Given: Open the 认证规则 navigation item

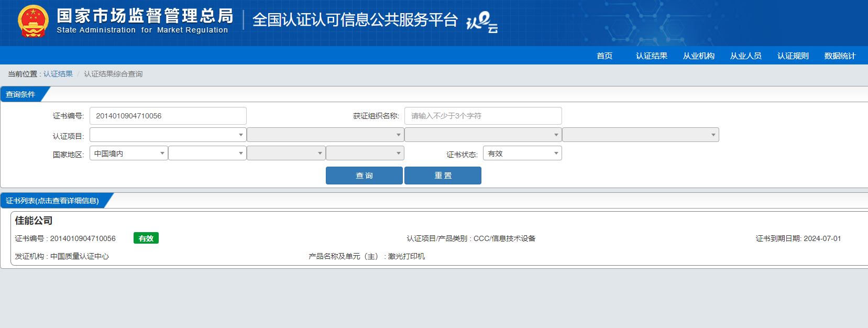Looking at the screenshot, I should pyautogui.click(x=793, y=56).
